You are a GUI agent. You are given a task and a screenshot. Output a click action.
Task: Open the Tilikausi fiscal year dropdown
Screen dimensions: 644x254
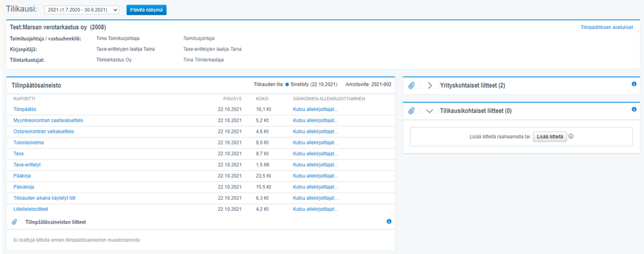[x=82, y=10]
